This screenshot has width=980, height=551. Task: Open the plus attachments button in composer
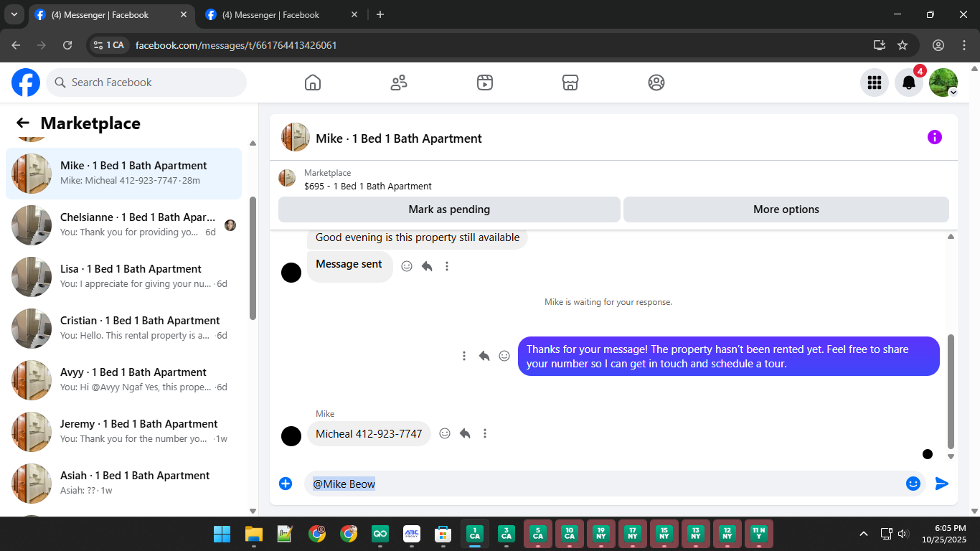pyautogui.click(x=286, y=484)
